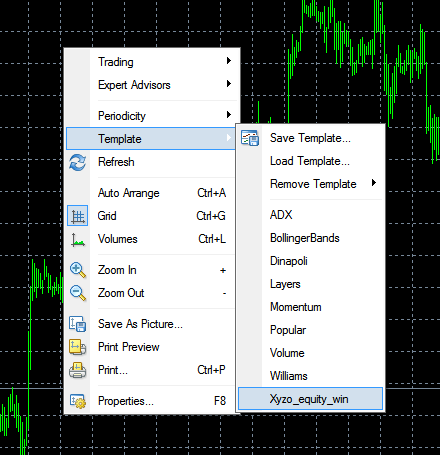Expand the Trading submenu arrow

(x=229, y=60)
